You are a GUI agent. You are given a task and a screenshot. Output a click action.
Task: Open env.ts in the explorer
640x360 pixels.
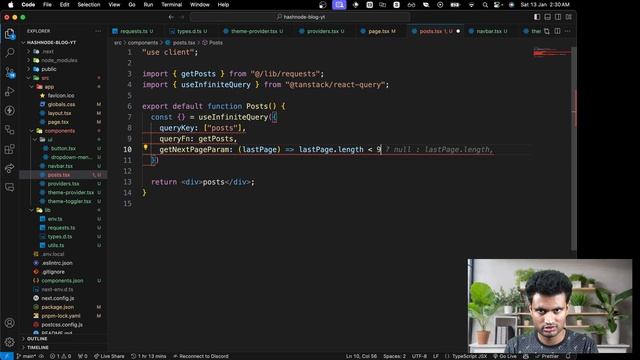click(55, 219)
